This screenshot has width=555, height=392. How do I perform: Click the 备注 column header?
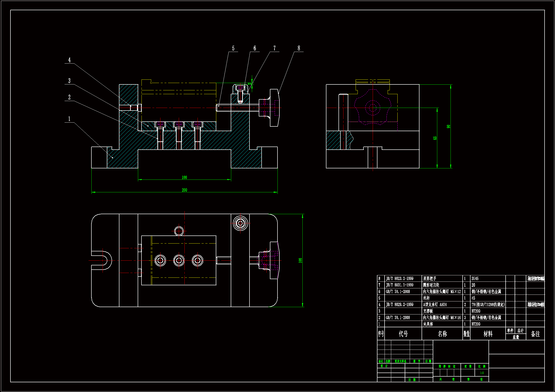[535, 334]
